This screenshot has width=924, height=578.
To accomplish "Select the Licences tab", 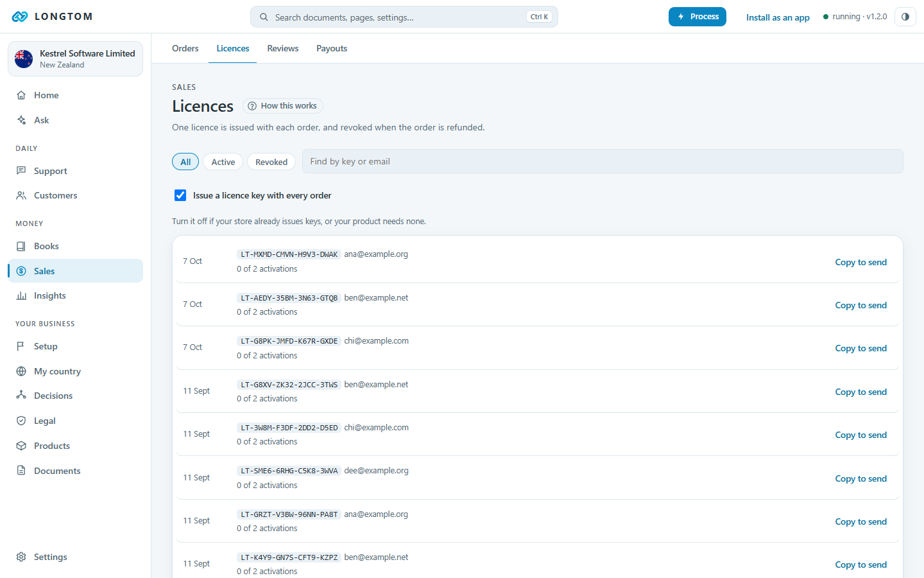I will coord(232,48).
